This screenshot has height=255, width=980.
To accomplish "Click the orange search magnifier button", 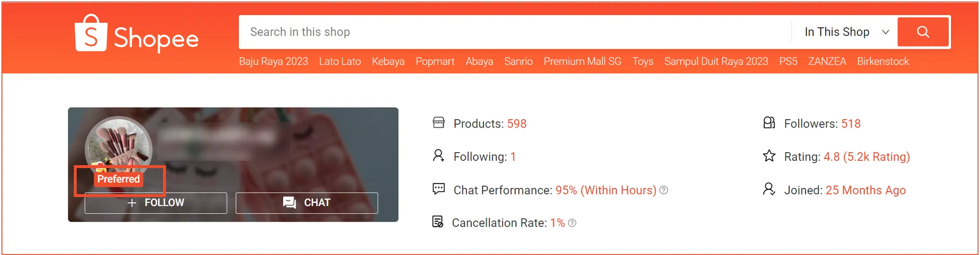I will [923, 32].
